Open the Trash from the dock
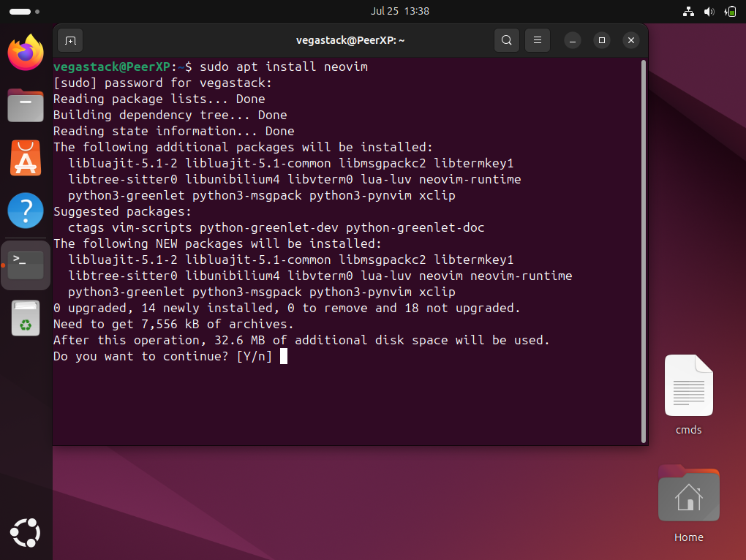Screen dimensions: 746x560 pos(26,318)
